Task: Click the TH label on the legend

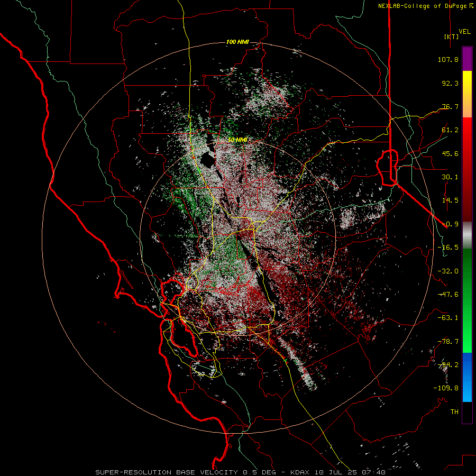Action: tap(454, 412)
